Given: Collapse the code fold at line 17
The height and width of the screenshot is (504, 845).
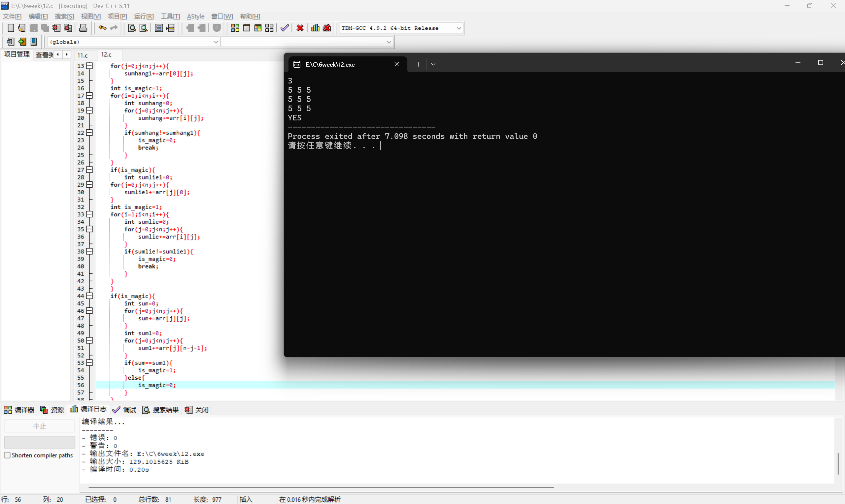Looking at the screenshot, I should click(x=89, y=95).
